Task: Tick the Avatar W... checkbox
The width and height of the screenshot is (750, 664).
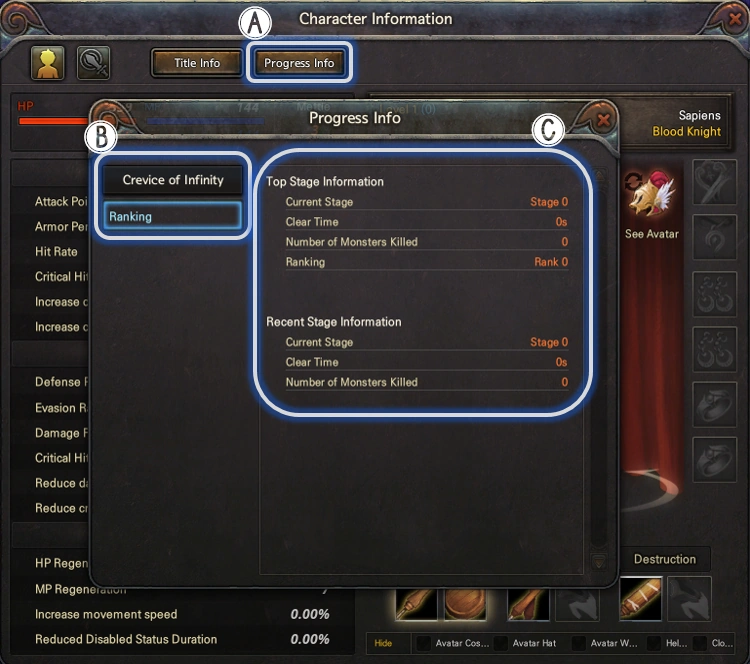Action: 578,643
